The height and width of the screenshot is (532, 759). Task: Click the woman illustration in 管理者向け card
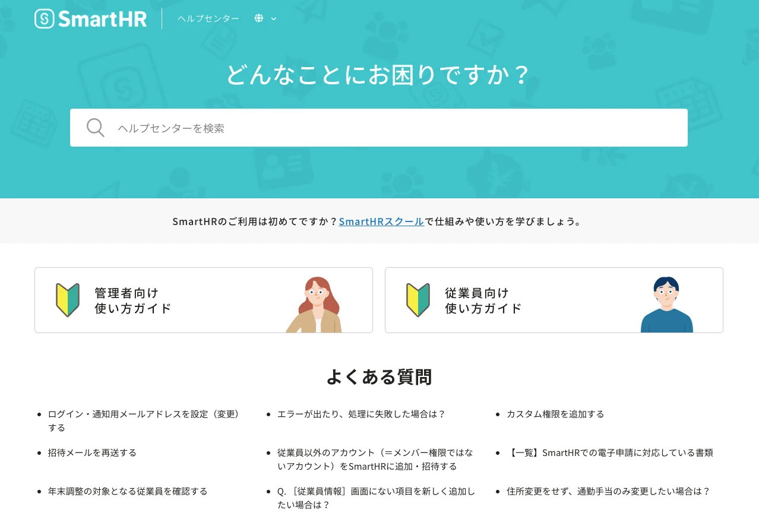pos(315,305)
